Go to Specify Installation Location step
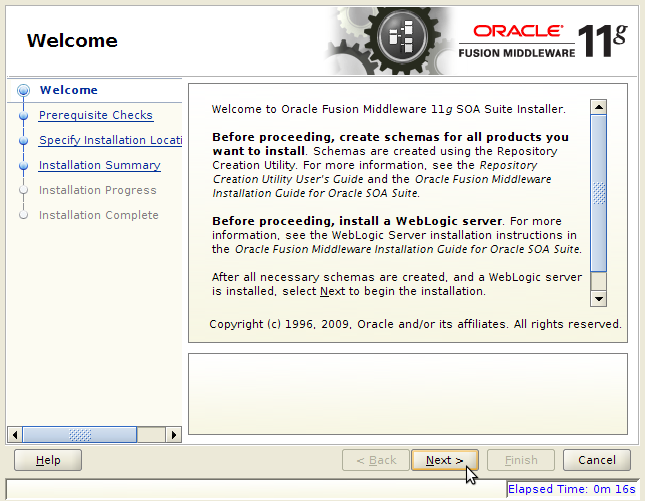The height and width of the screenshot is (501, 645). (x=110, y=140)
